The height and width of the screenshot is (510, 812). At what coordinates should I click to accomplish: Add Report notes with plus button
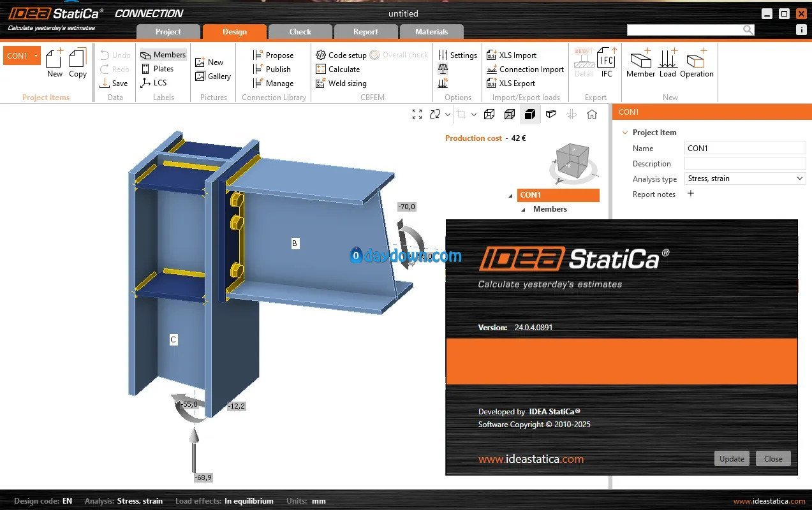click(690, 194)
